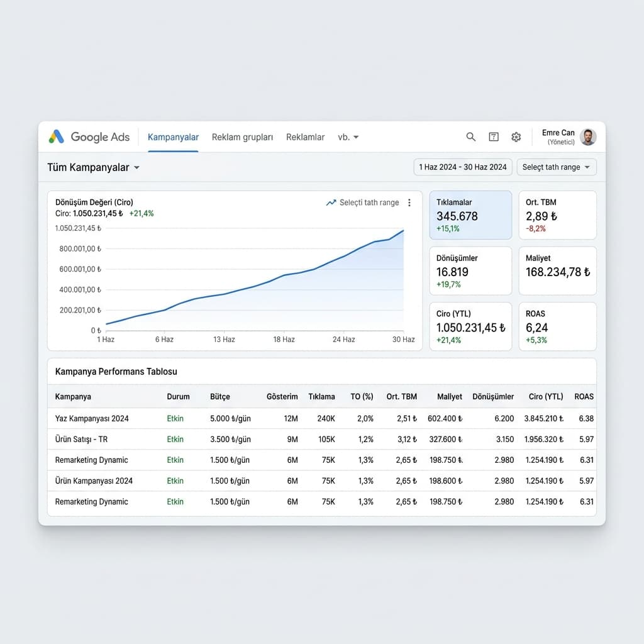Screen dimensions: 644x644
Task: Click Kampanya Performans Tablosu heading
Action: (116, 372)
